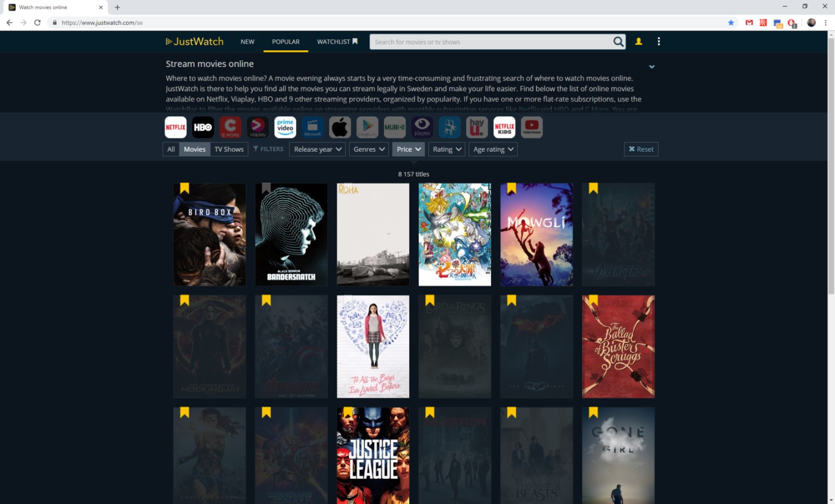835x504 pixels.
Task: Go back in browser history
Action: [x=10, y=22]
